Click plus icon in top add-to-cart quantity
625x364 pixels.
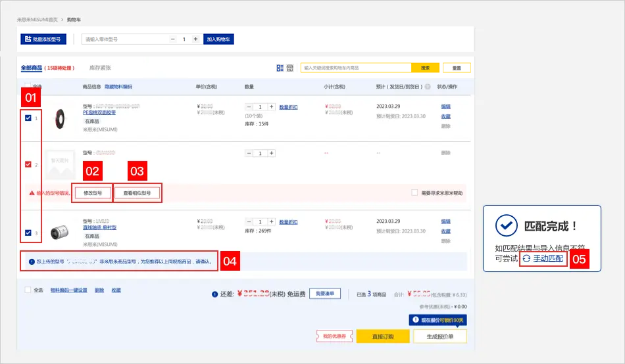pyautogui.click(x=195, y=39)
